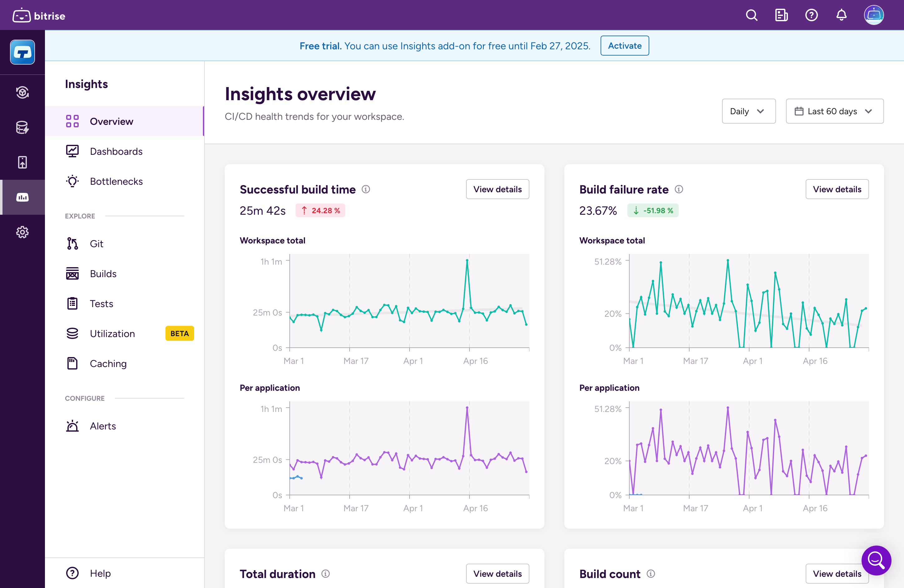Go to Bottlenecks page
Viewport: 904px width, 588px height.
click(x=116, y=181)
